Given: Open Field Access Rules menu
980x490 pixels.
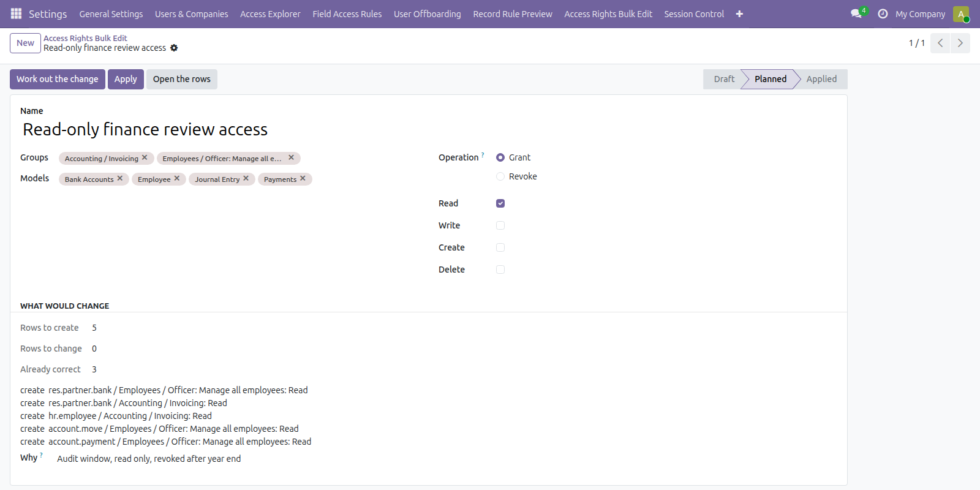Looking at the screenshot, I should (347, 14).
